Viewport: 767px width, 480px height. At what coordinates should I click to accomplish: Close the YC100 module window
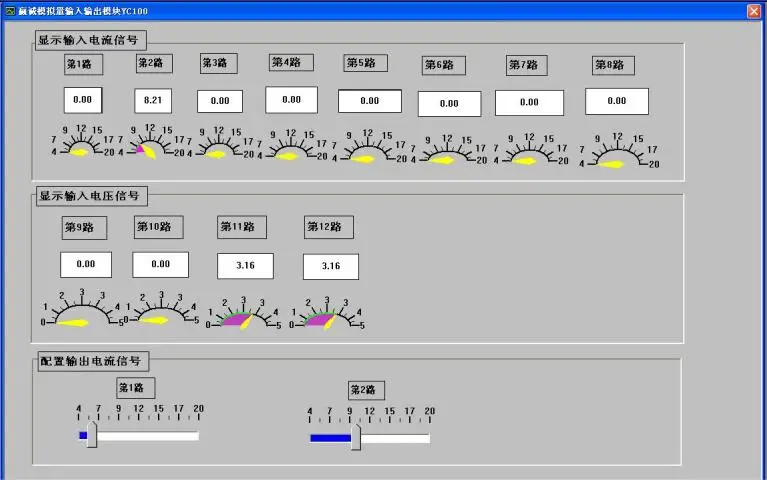[754, 10]
